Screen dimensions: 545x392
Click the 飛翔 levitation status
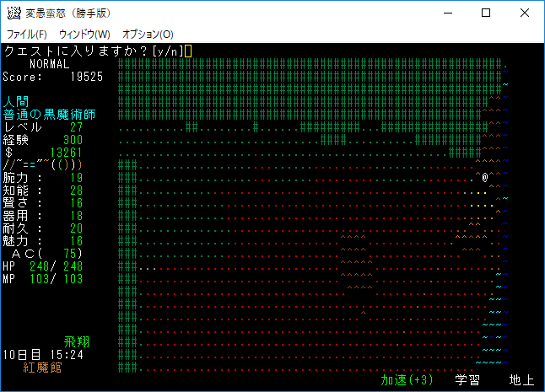pos(77,342)
